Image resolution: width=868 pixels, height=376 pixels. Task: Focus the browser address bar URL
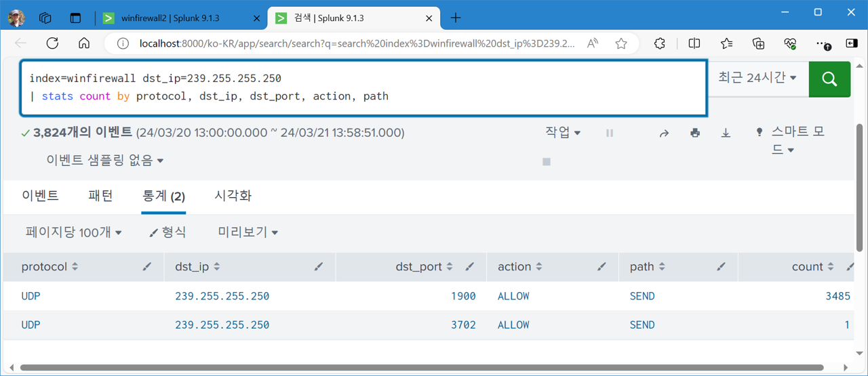point(357,43)
